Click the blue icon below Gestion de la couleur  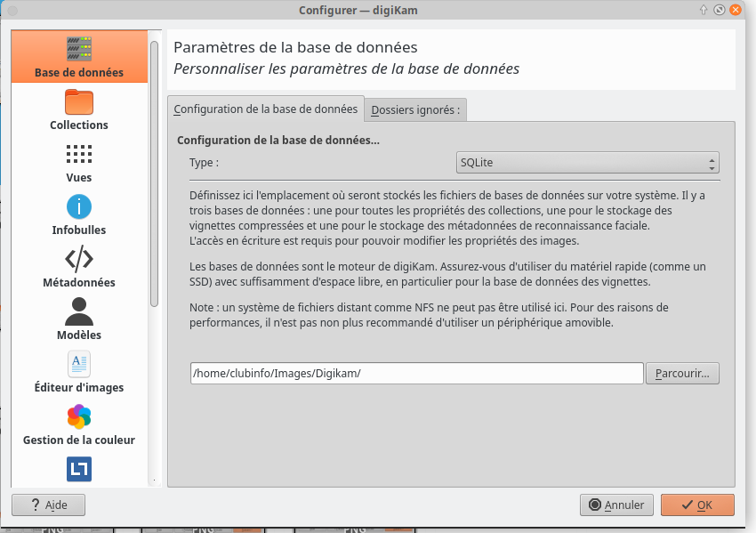point(79,469)
